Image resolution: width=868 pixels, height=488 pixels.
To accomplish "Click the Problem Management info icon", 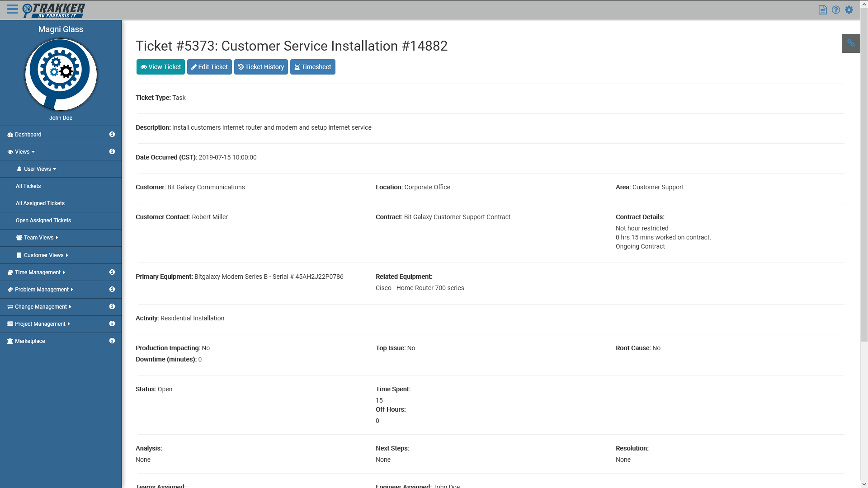I will pyautogui.click(x=112, y=290).
